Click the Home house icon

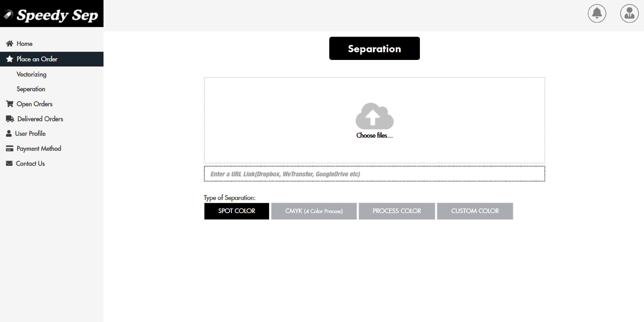click(10, 44)
